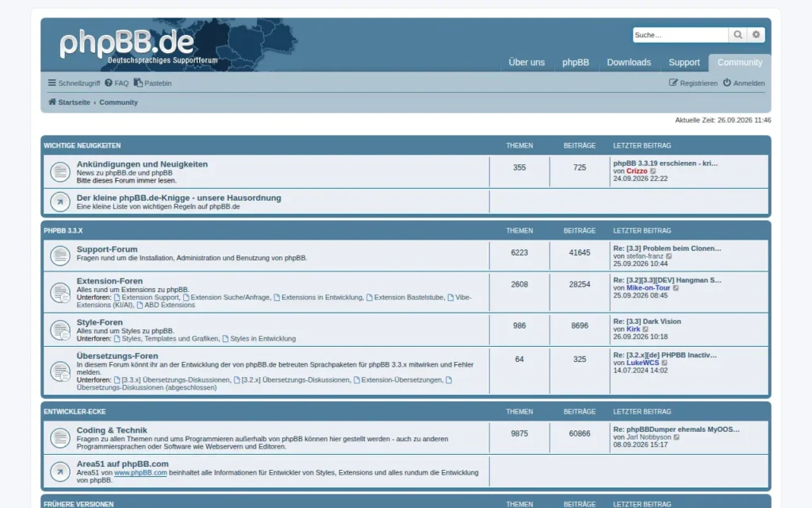Open the Style-Foren
Viewport: 812px width, 508px height.
click(x=99, y=322)
